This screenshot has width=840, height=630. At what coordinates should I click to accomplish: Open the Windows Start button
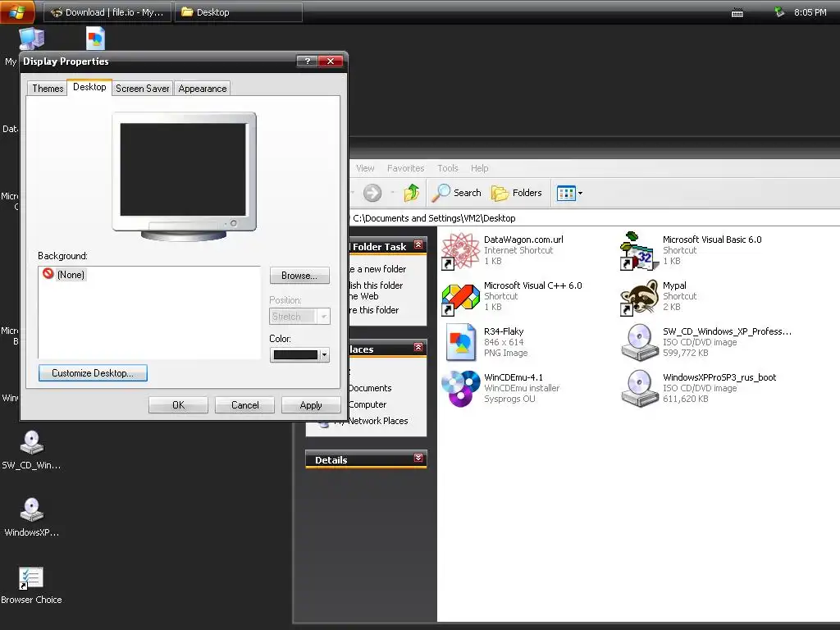pyautogui.click(x=17, y=11)
